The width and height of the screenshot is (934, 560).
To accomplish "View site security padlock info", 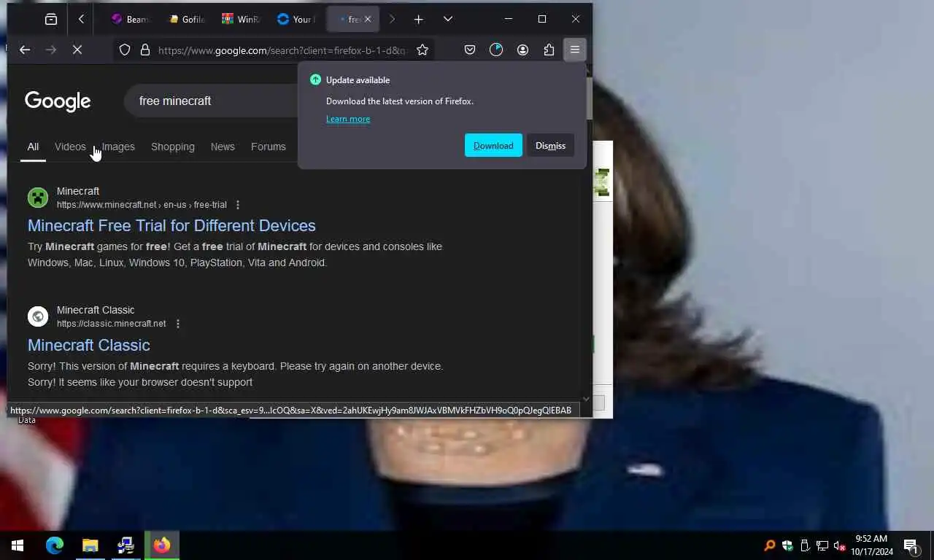I will pos(145,50).
